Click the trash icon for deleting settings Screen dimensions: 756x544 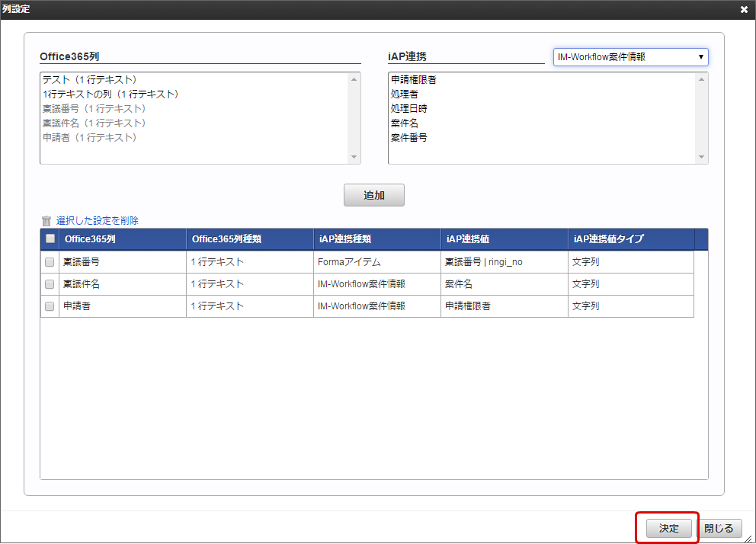click(46, 221)
